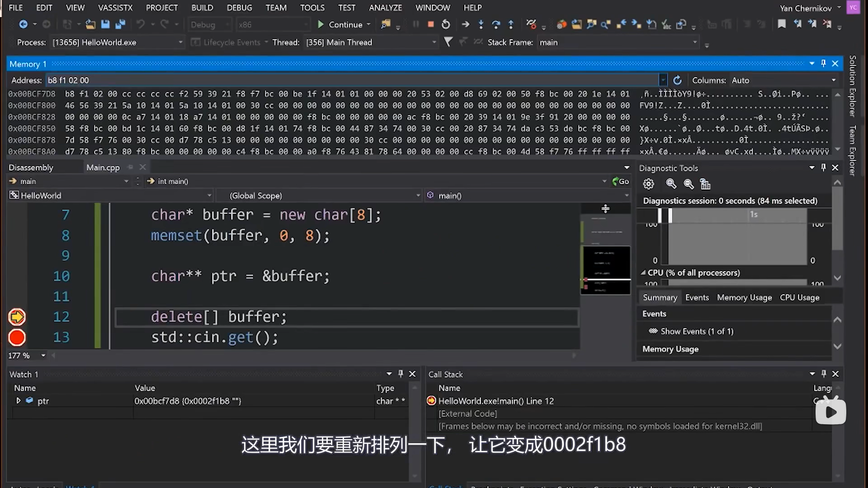Toggle bookmark on the current line

(x=782, y=24)
